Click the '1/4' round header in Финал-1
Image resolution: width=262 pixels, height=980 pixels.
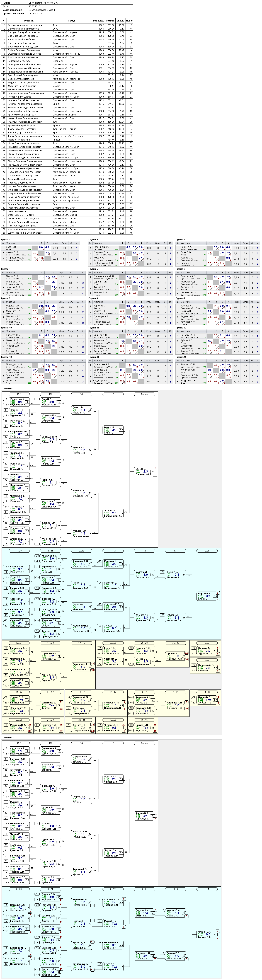click(x=82, y=394)
